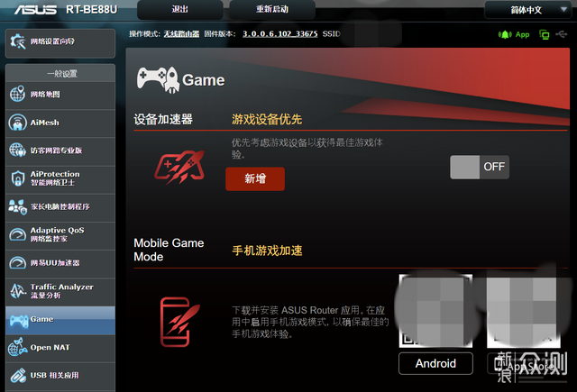The width and height of the screenshot is (577, 392).
Task: Open the 访客网路专业版 menu item
Action: [60, 150]
